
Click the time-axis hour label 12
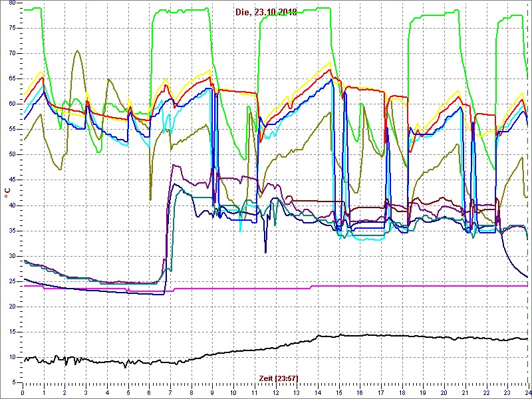(275, 392)
